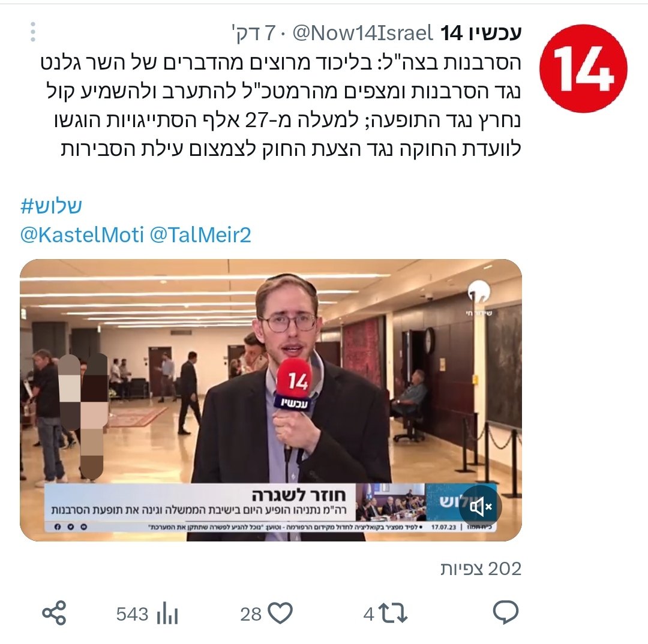This screenshot has height=644, width=648.
Task: Click the tweet body text
Action: tap(281, 105)
